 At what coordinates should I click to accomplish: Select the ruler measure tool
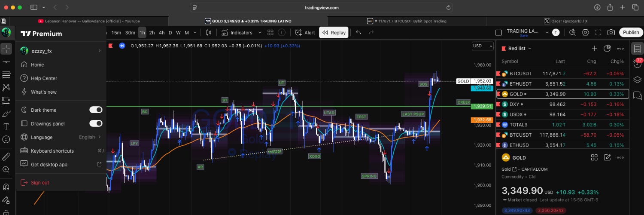pos(6,157)
